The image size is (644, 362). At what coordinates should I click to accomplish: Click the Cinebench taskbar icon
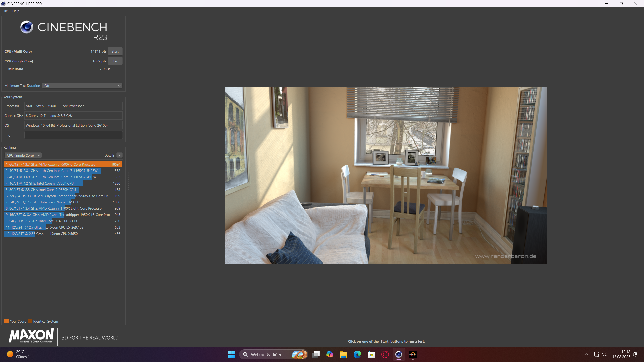tap(399, 354)
